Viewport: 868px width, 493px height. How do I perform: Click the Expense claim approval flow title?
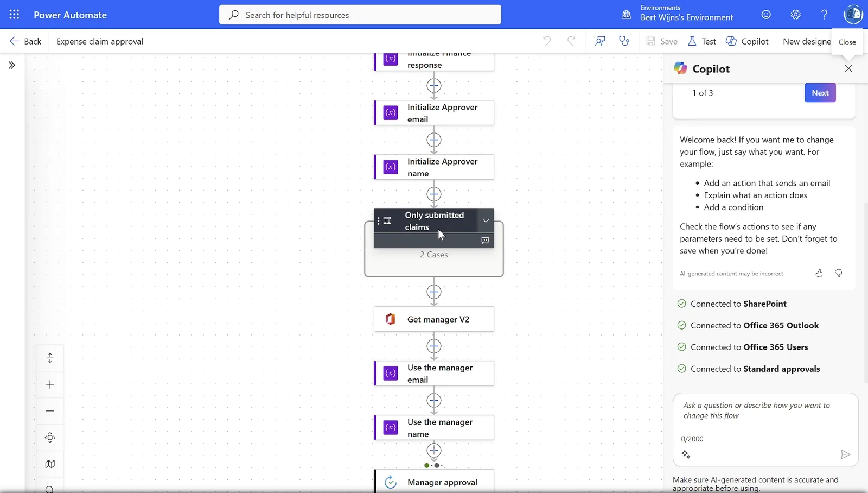(x=100, y=41)
